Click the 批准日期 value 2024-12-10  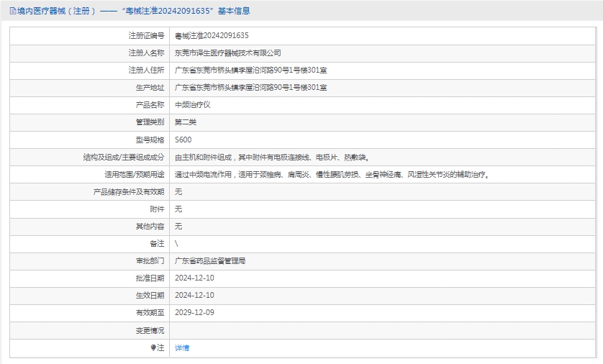point(194,278)
